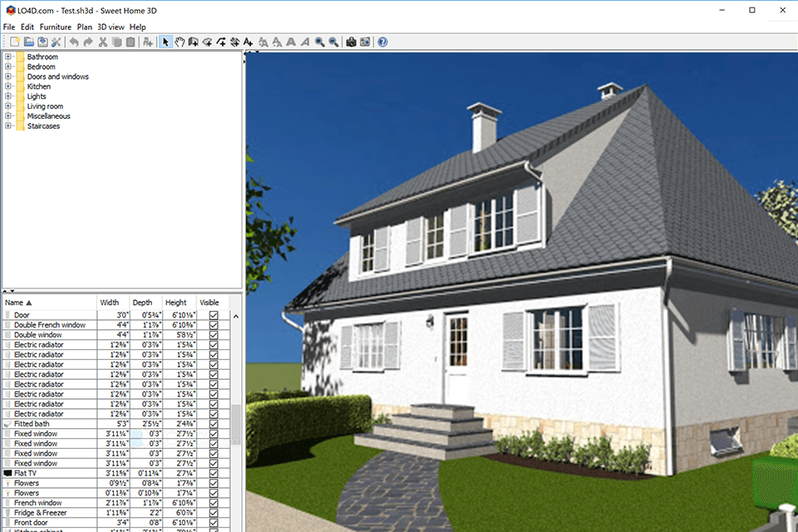Viewport: 798px width, 532px height.
Task: Expand the Kitchen furniture category
Action: pos(7,86)
